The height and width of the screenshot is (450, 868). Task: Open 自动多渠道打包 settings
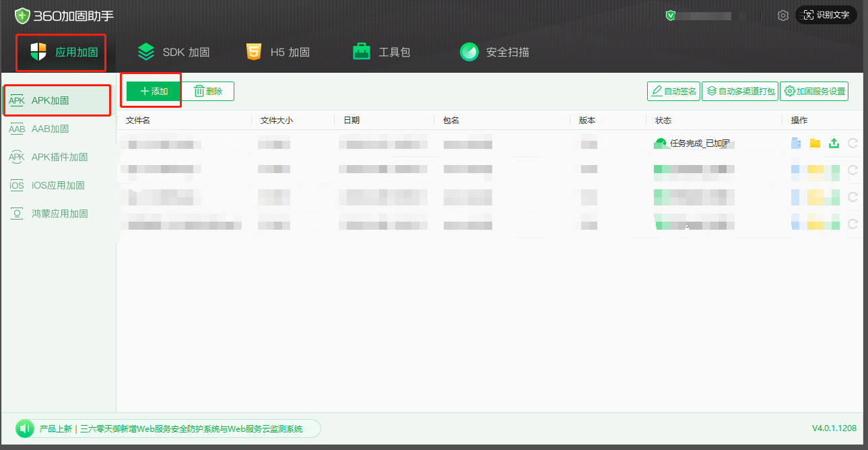[740, 91]
